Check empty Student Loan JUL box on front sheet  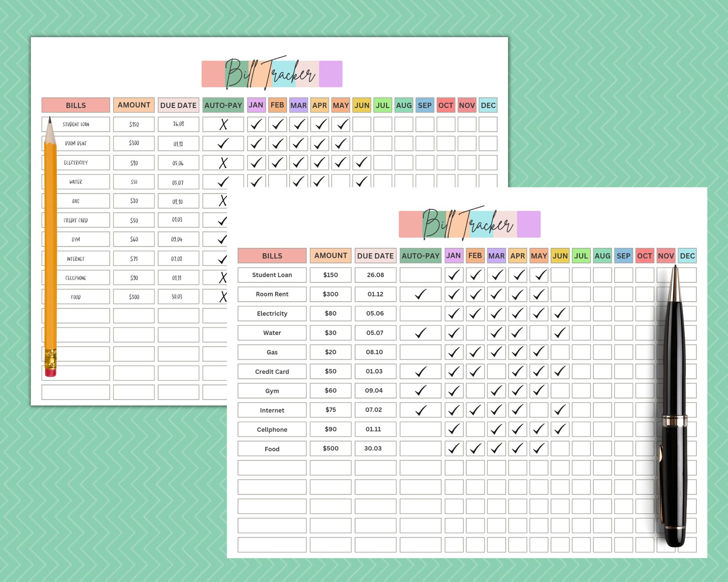coord(581,275)
